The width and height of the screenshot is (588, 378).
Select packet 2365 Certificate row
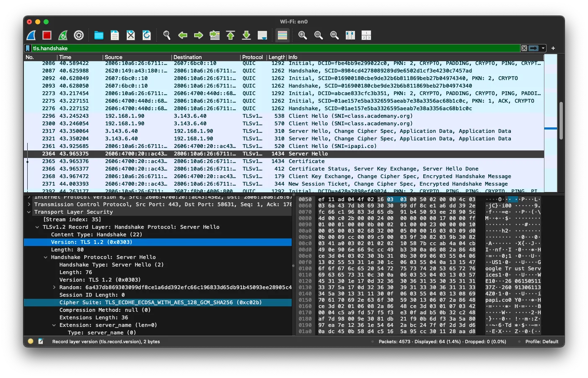pyautogui.click(x=284, y=161)
